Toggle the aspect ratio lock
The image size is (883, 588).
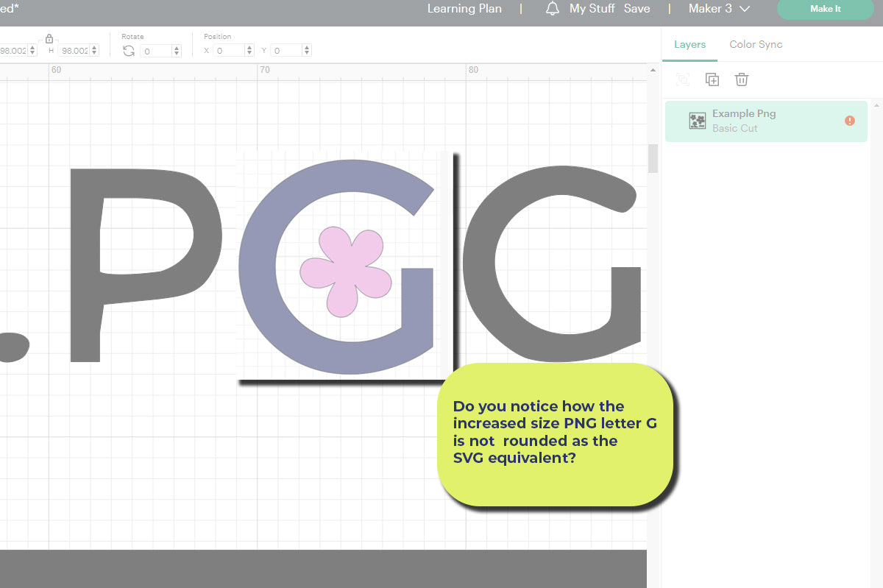pyautogui.click(x=49, y=38)
